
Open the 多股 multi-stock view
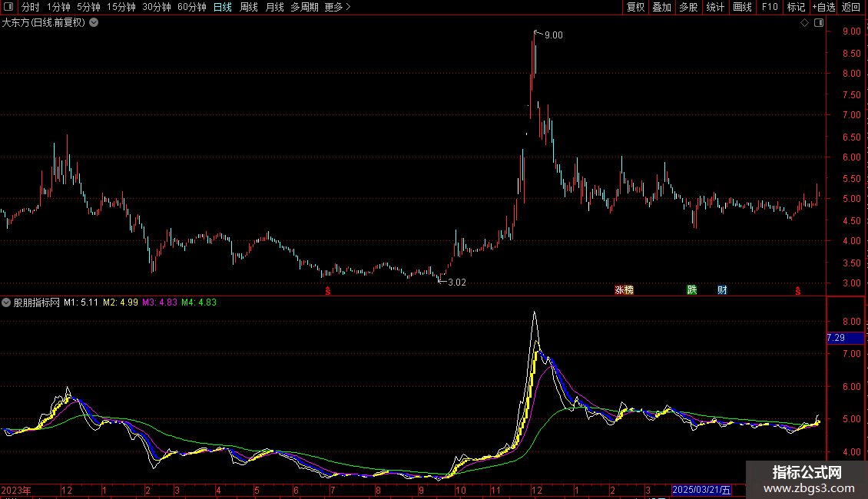(x=689, y=7)
